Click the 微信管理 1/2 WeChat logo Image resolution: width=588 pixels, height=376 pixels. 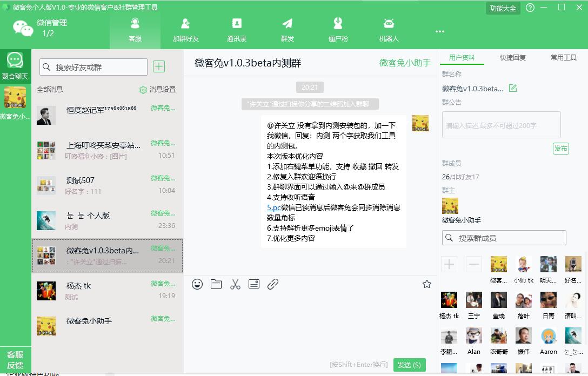[x=23, y=29]
